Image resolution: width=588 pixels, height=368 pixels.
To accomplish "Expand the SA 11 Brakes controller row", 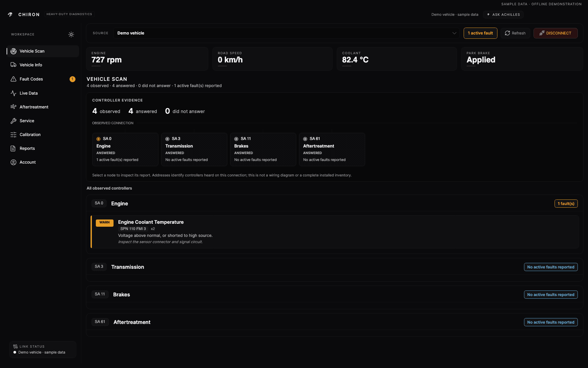I will pyautogui.click(x=334, y=294).
